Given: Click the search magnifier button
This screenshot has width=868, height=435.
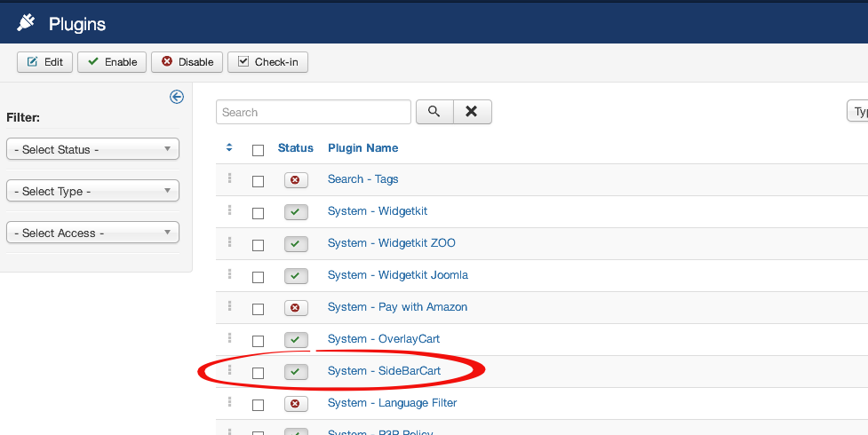Looking at the screenshot, I should coord(434,112).
